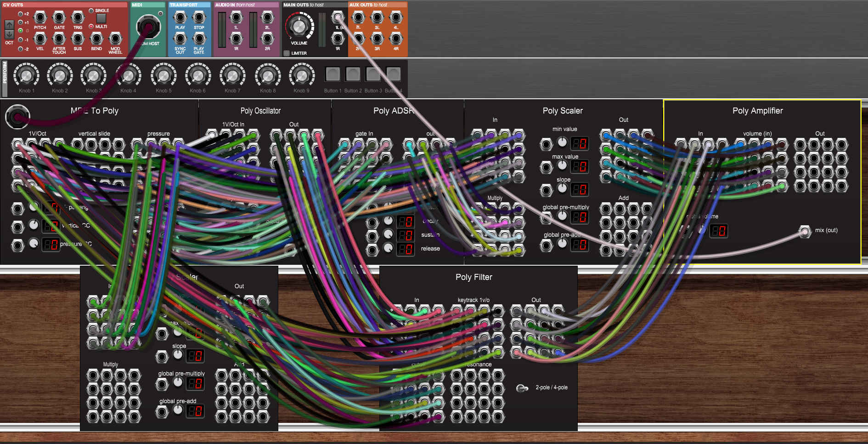This screenshot has height=444, width=868.
Task: Click global pre-multiply knob on Scaler beside Poly Filter
Action: [x=178, y=382]
